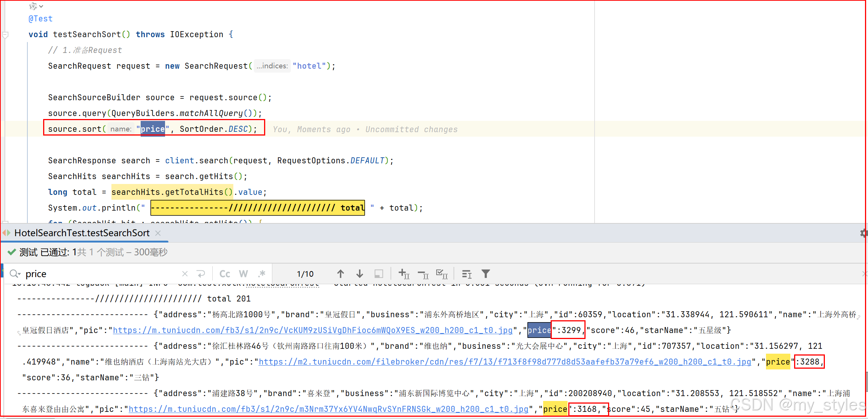868x419 pixels.
Task: Open search history magnifier dropdown
Action: pyautogui.click(x=15, y=274)
